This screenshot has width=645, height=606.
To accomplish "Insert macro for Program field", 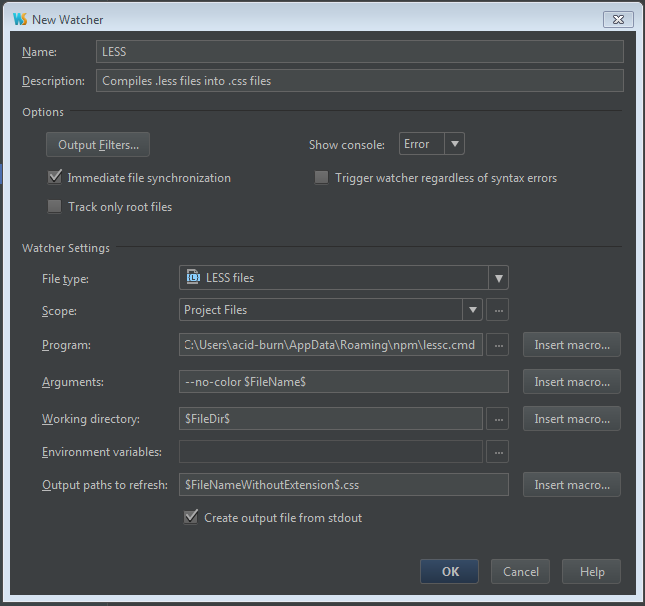I will point(572,345).
